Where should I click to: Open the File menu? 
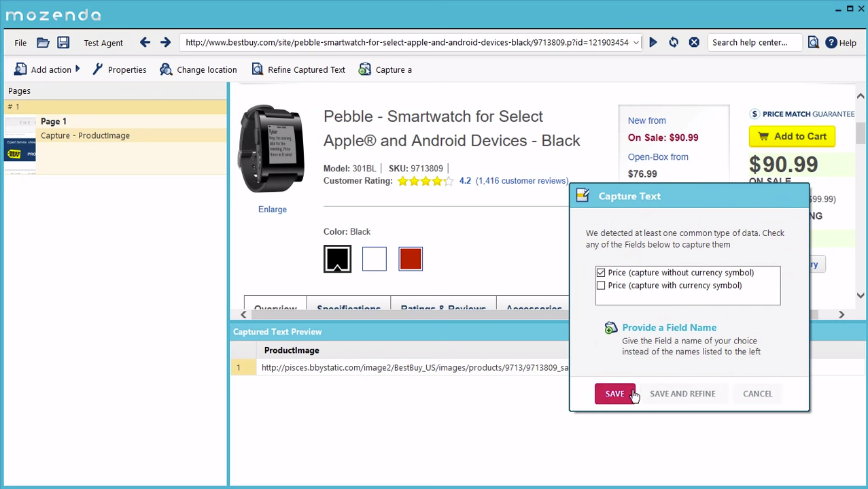click(x=20, y=43)
